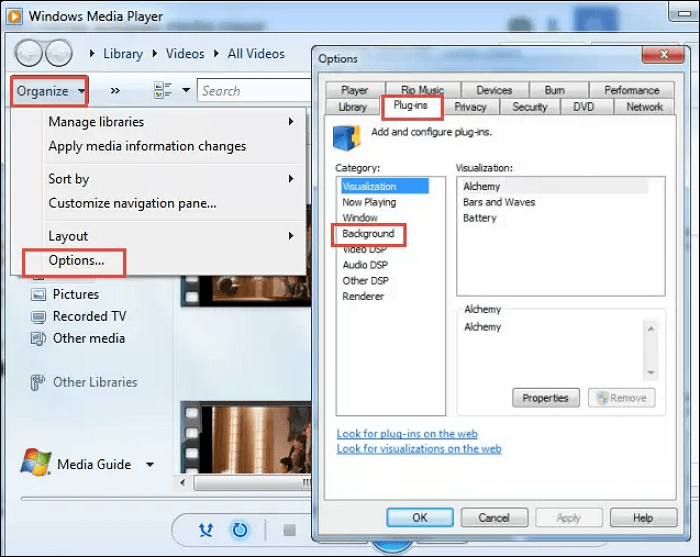Select the Visualization category

384,186
